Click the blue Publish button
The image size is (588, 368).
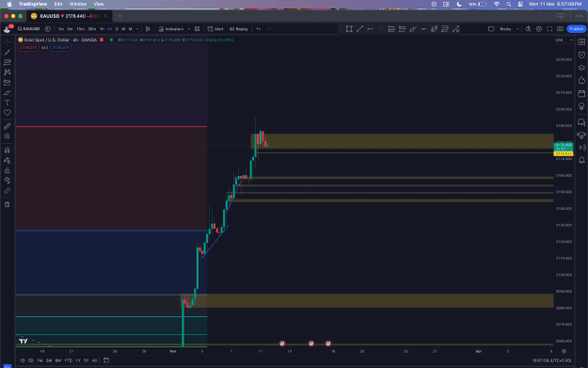[x=577, y=29]
